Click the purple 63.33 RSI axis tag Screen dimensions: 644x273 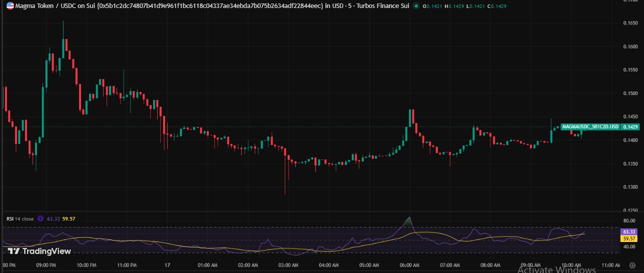(629, 232)
